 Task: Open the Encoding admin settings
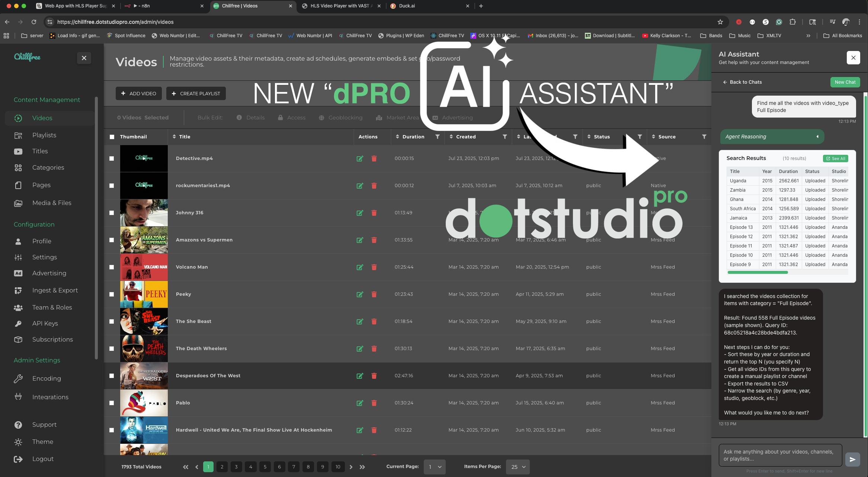click(x=46, y=378)
